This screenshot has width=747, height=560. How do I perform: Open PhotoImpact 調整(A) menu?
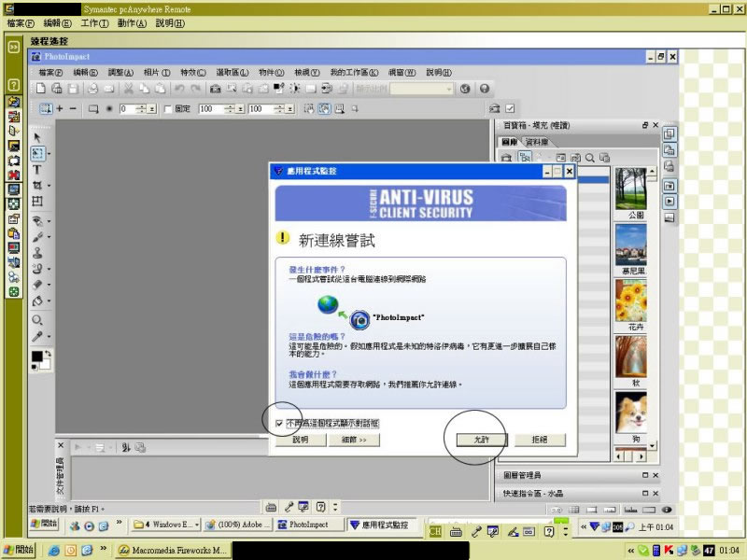pyautogui.click(x=120, y=73)
